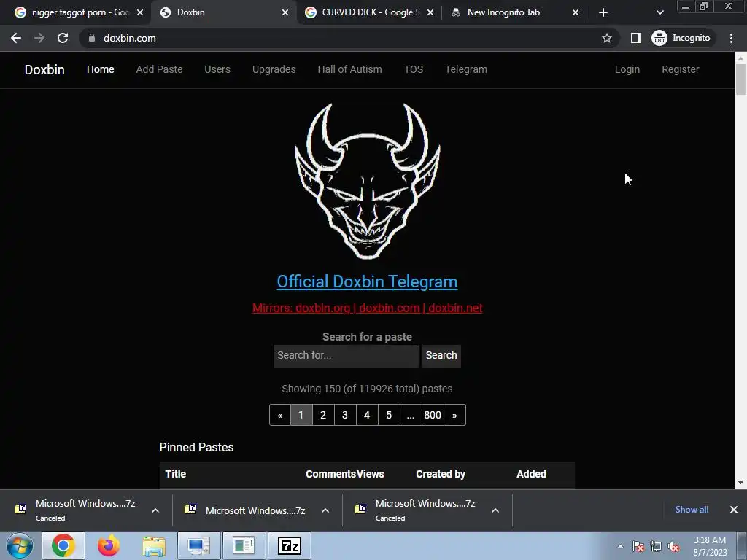Click the horned mask logo image
This screenshot has width=747, height=560.
tap(368, 181)
